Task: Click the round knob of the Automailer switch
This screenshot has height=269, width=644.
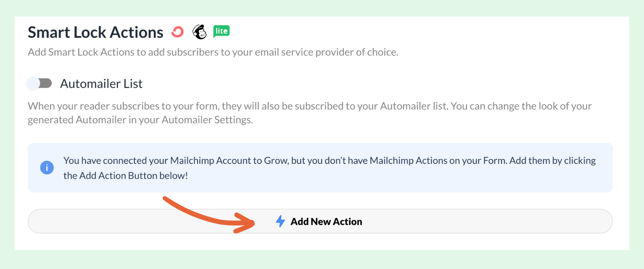Action: 33,83
